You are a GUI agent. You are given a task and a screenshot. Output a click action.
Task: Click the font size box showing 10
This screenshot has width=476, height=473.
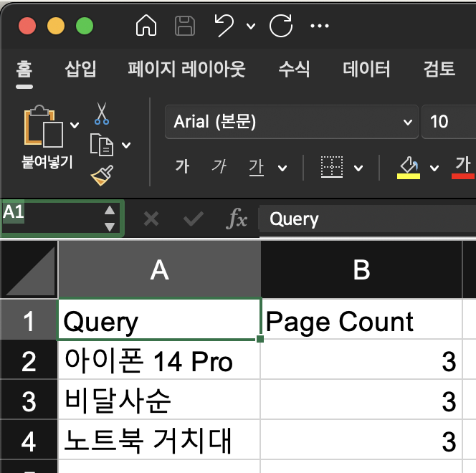pos(449,122)
